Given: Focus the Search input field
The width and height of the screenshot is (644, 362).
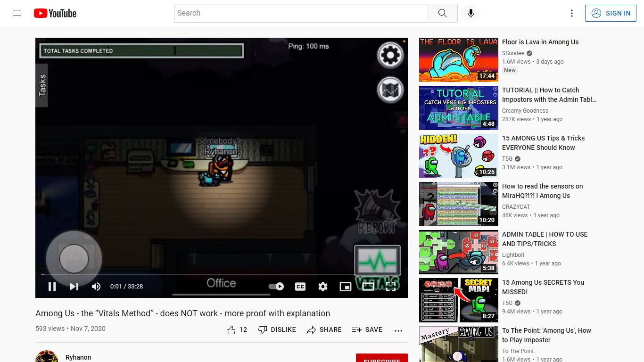Looking at the screenshot, I should (301, 13).
